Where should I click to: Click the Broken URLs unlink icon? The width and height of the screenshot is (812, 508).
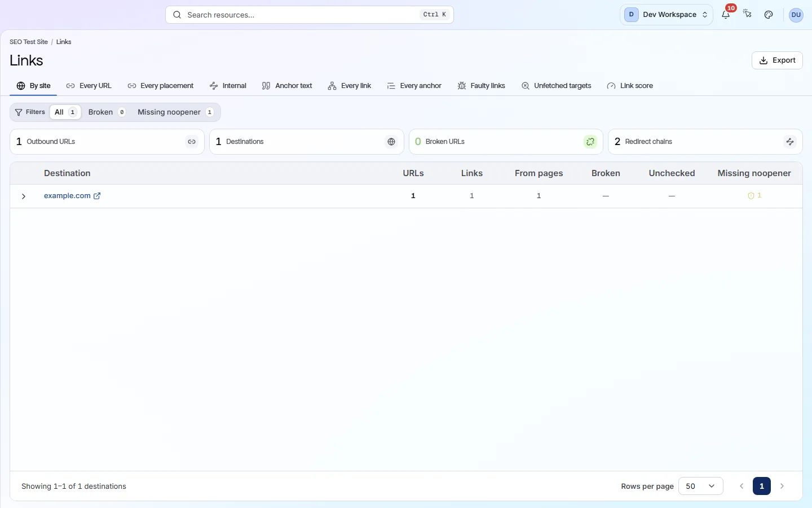590,142
